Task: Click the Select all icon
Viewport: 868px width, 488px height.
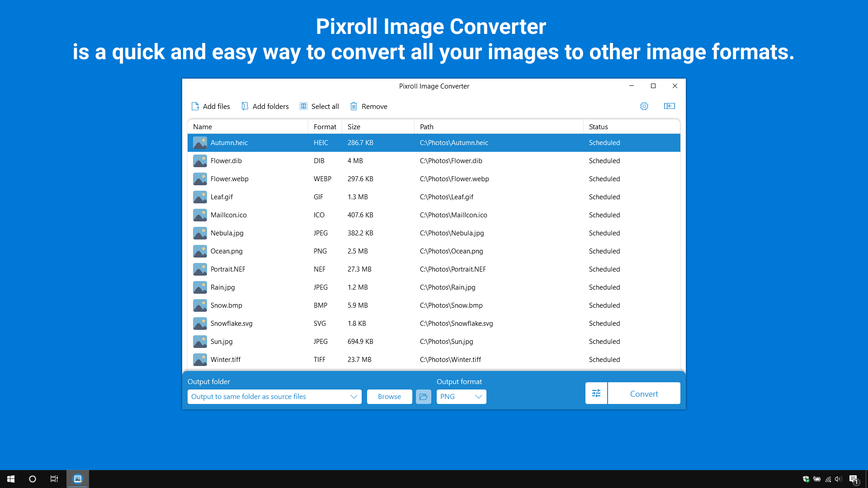Action: pyautogui.click(x=303, y=106)
